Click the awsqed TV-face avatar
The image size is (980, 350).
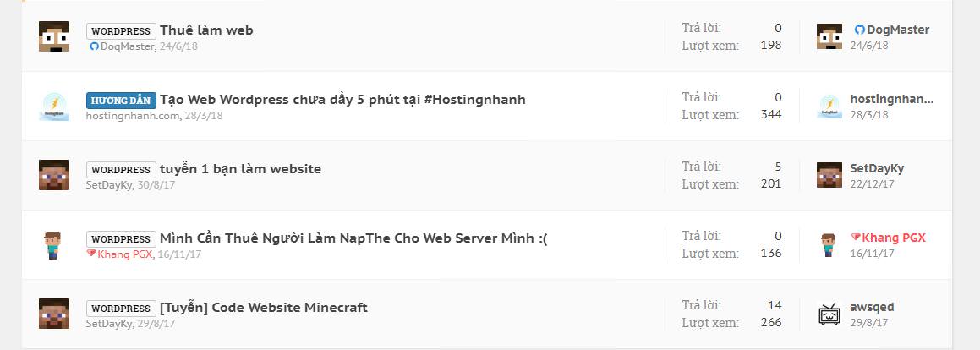pyautogui.click(x=829, y=314)
